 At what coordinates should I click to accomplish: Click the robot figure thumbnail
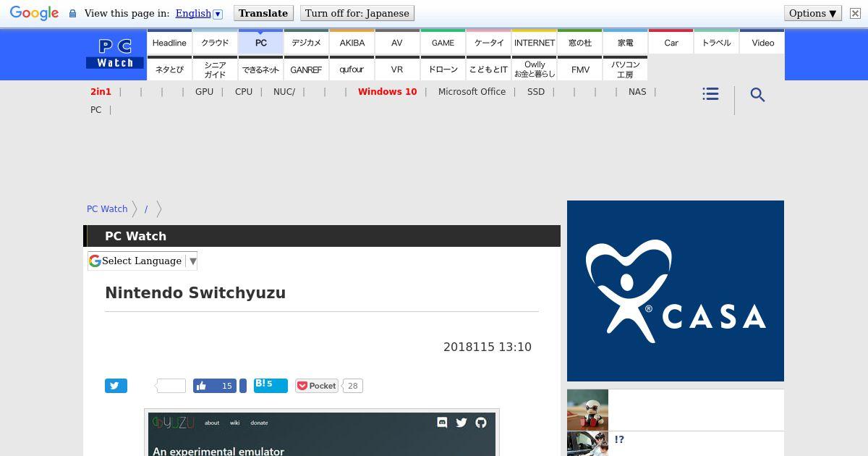pos(587,410)
